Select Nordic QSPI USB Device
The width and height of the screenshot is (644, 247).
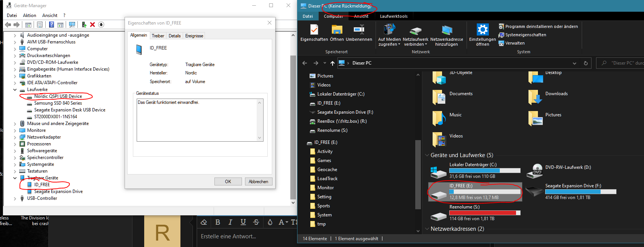(58, 96)
